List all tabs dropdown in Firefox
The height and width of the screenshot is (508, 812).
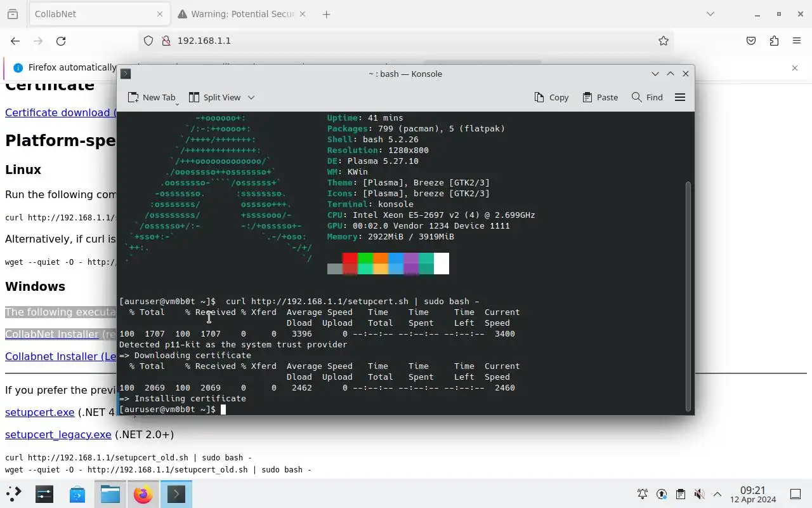click(710, 14)
